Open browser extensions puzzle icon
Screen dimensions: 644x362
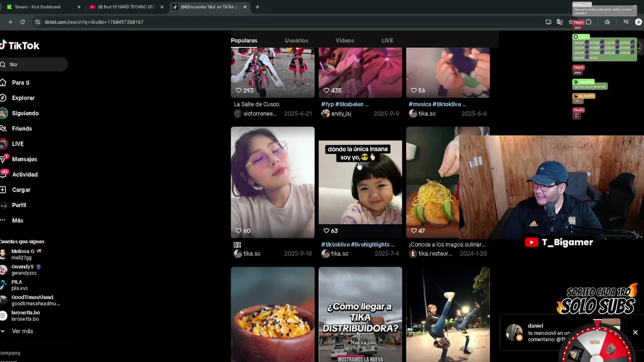[589, 22]
